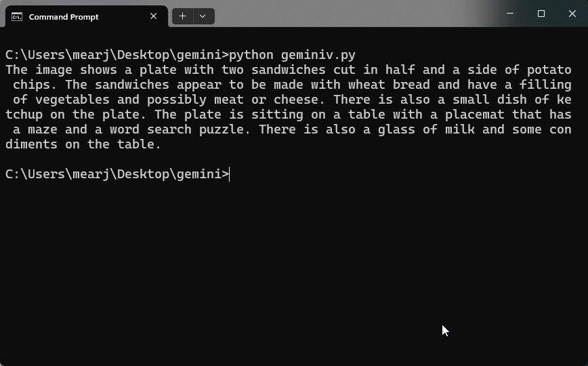This screenshot has height=366, width=588.
Task: Open a new tab with the plus button
Action: (183, 16)
